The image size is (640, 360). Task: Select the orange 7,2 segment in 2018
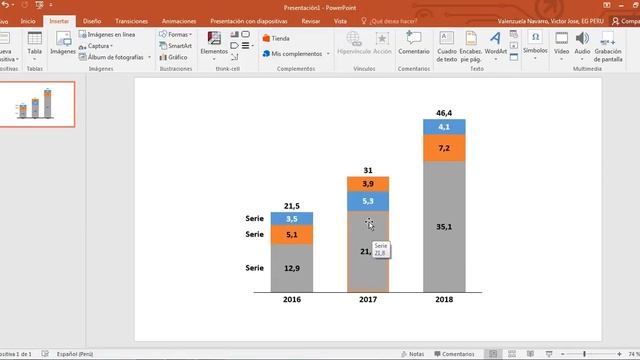pyautogui.click(x=444, y=148)
